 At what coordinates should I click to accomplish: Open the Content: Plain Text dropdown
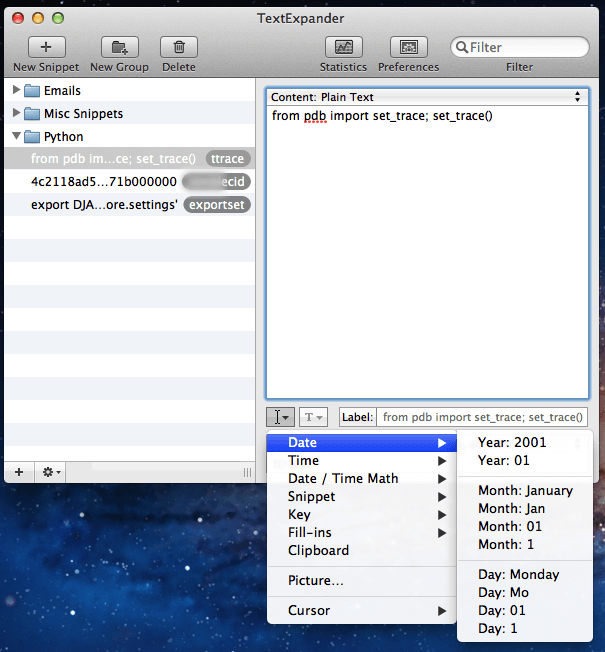(x=427, y=97)
